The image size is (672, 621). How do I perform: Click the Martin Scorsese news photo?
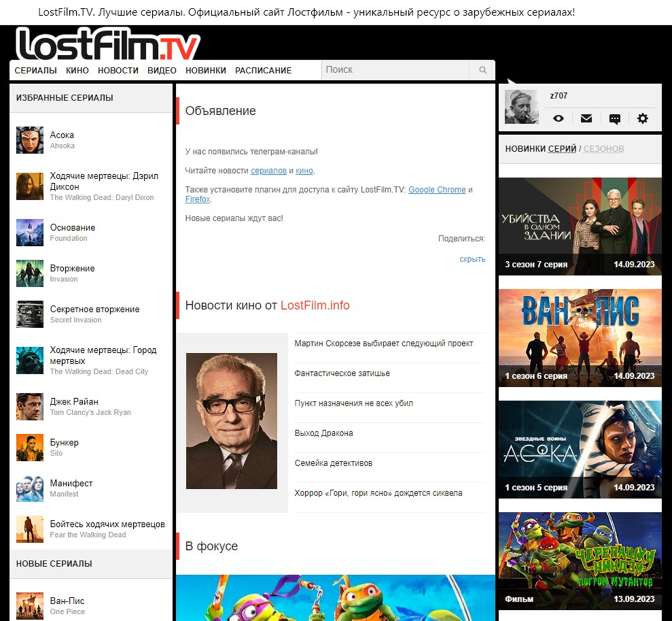(232, 421)
